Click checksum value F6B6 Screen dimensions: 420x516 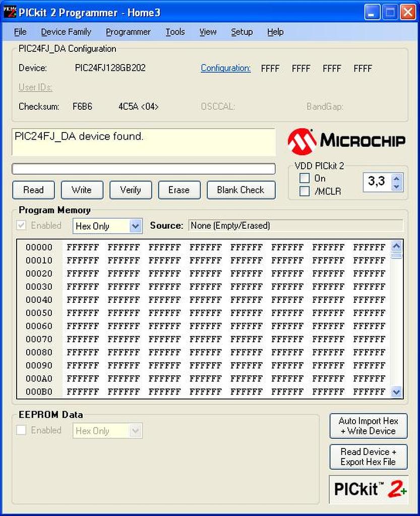click(82, 107)
